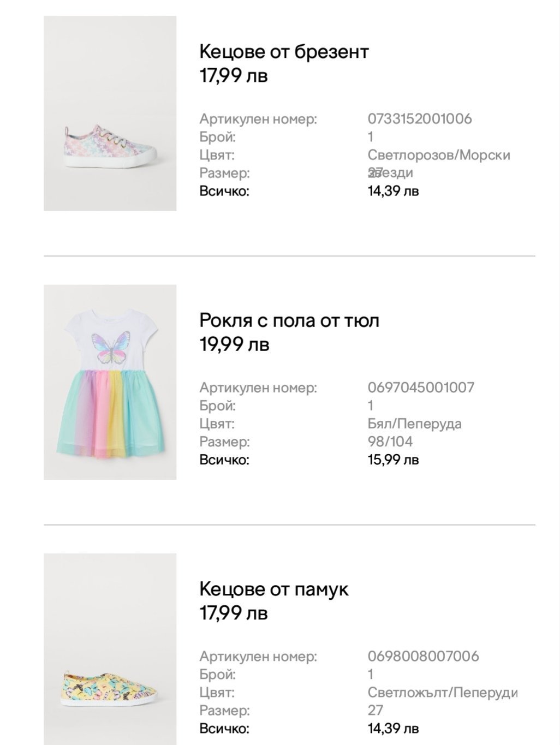Open the butterfly tulle dress thumbnail
The width and height of the screenshot is (560, 745).
coord(110,382)
